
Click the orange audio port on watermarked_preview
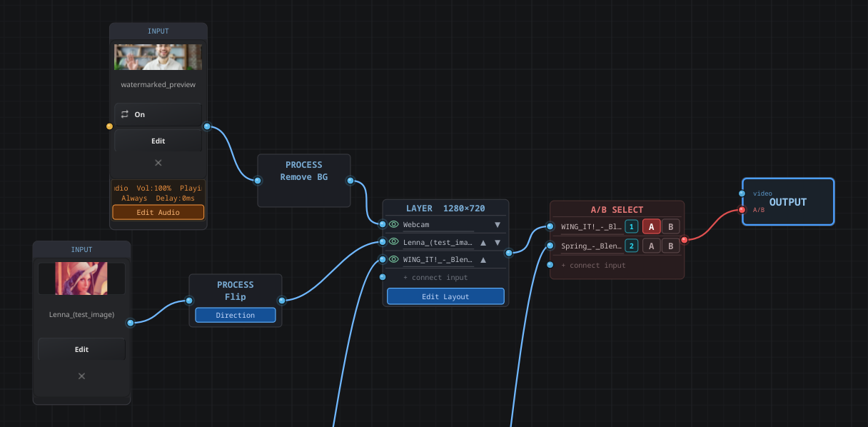coord(109,126)
